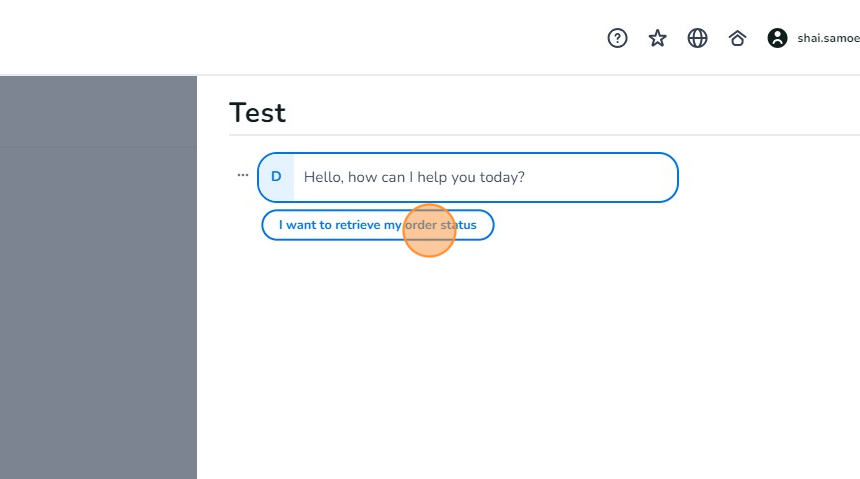The height and width of the screenshot is (479, 860).
Task: Open the help question mark icon
Action: pos(618,38)
